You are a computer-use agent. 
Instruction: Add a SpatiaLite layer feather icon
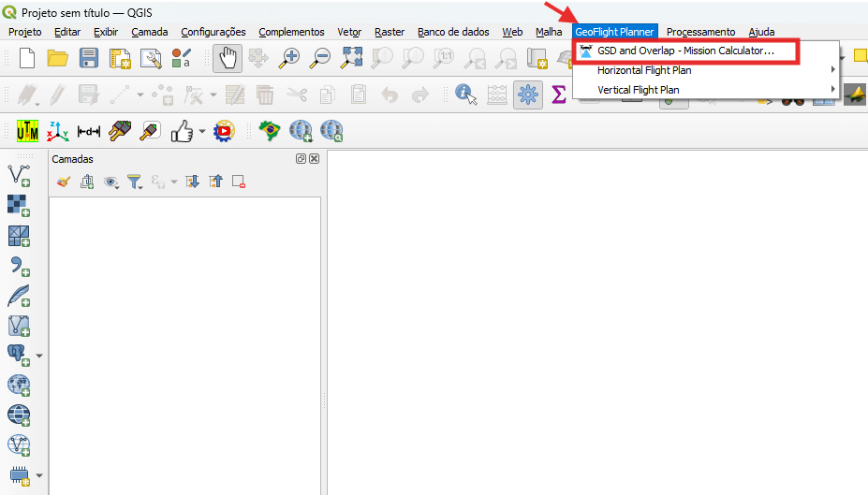point(19,296)
